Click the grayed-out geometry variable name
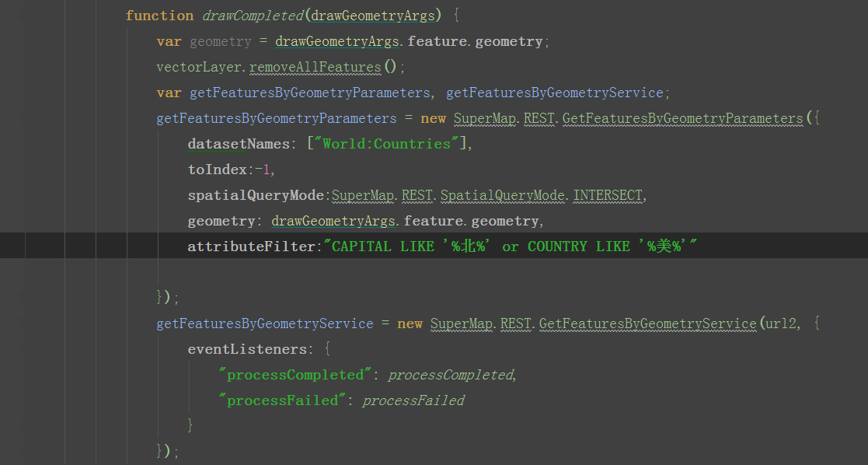868x465 pixels. pos(221,41)
